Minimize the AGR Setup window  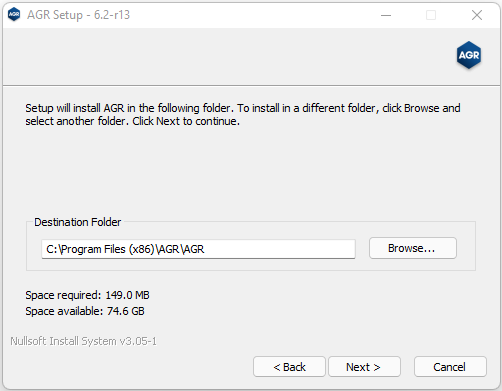[386, 15]
